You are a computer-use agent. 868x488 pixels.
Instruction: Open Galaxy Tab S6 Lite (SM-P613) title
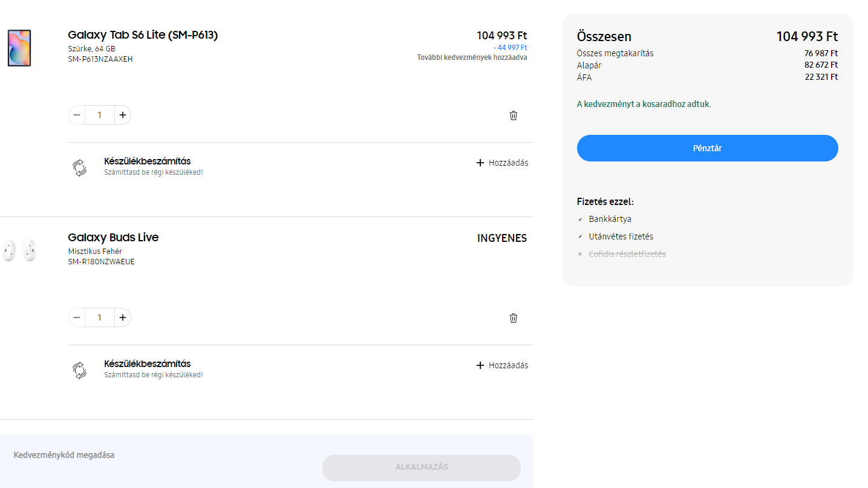(143, 35)
